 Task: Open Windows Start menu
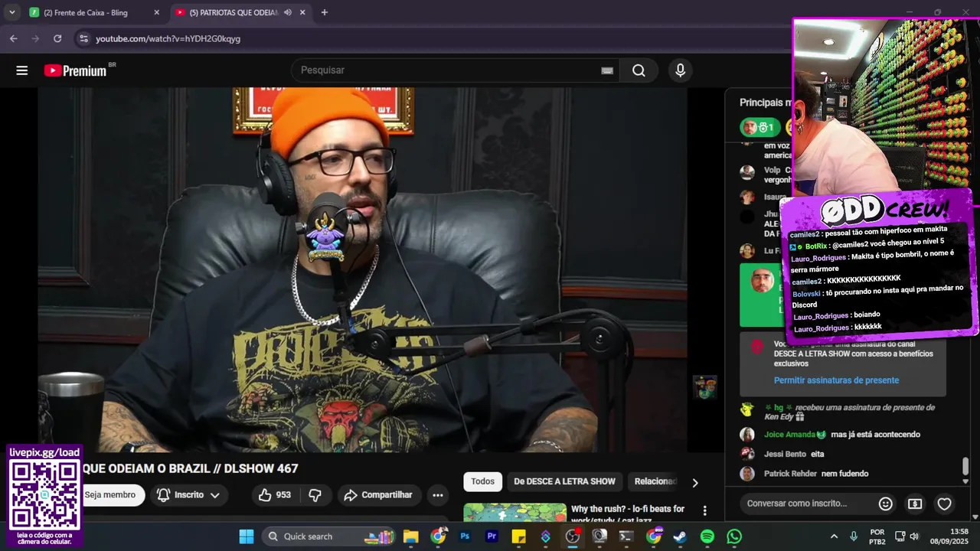247,536
